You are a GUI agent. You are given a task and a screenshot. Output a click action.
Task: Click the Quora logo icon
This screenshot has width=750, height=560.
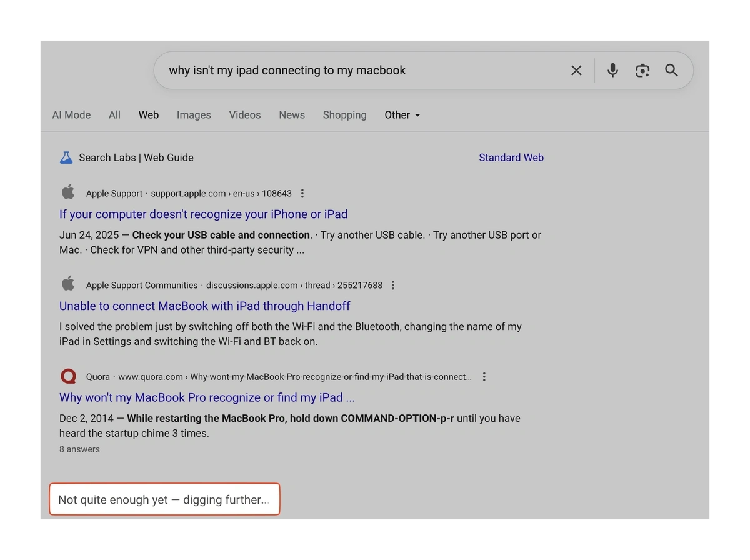[x=68, y=376]
